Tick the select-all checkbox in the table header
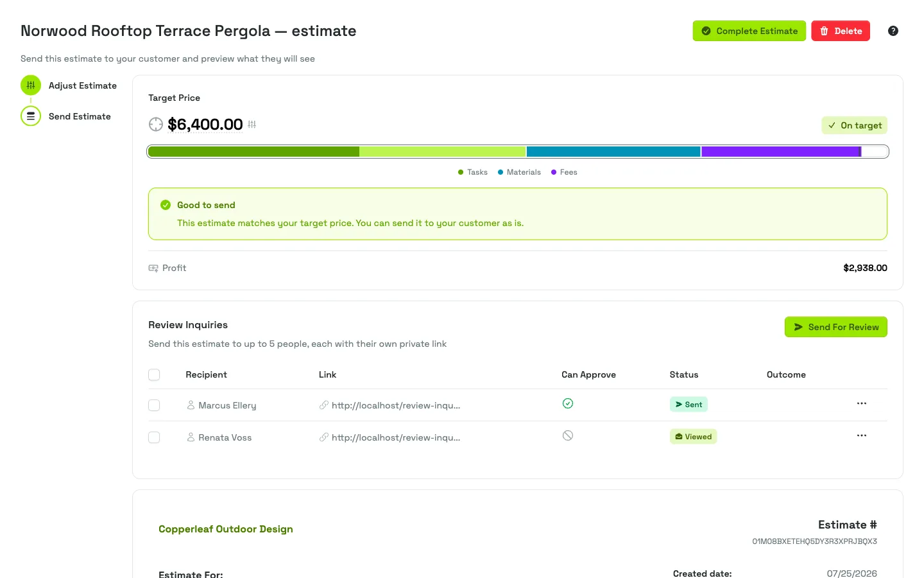Image resolution: width=924 pixels, height=578 pixels. coord(154,374)
